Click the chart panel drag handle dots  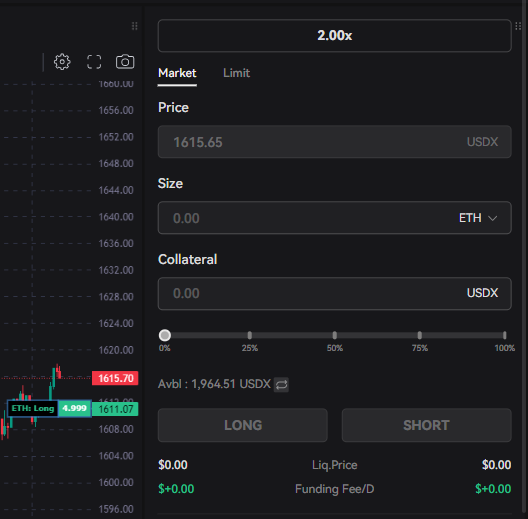click(135, 26)
